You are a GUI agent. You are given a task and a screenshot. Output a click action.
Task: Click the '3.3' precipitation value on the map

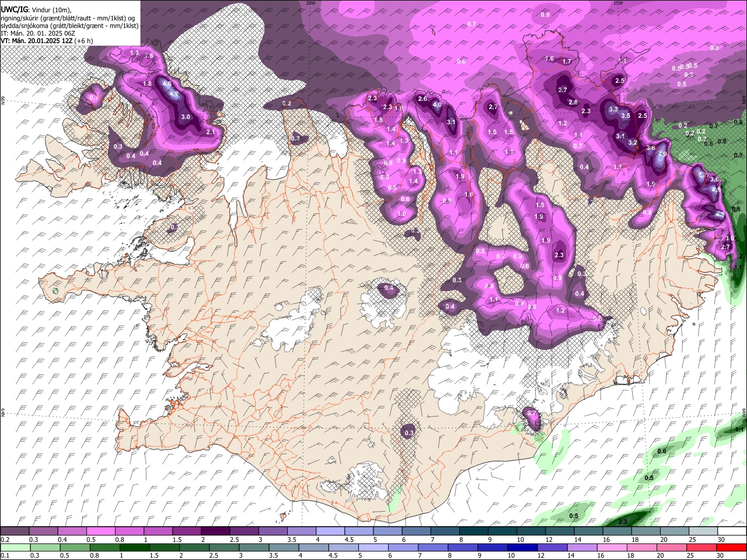613,110
